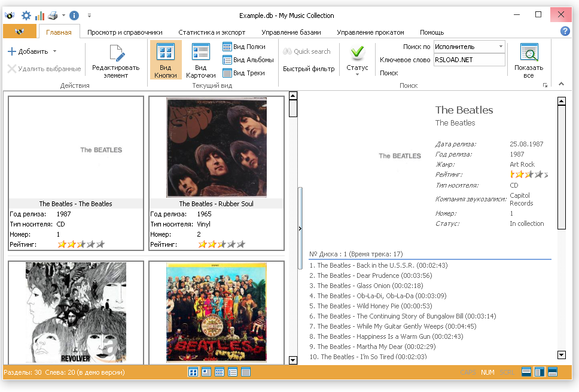The height and width of the screenshot is (392, 579).
Task: Click the printer icon in title bar
Action: tap(53, 16)
